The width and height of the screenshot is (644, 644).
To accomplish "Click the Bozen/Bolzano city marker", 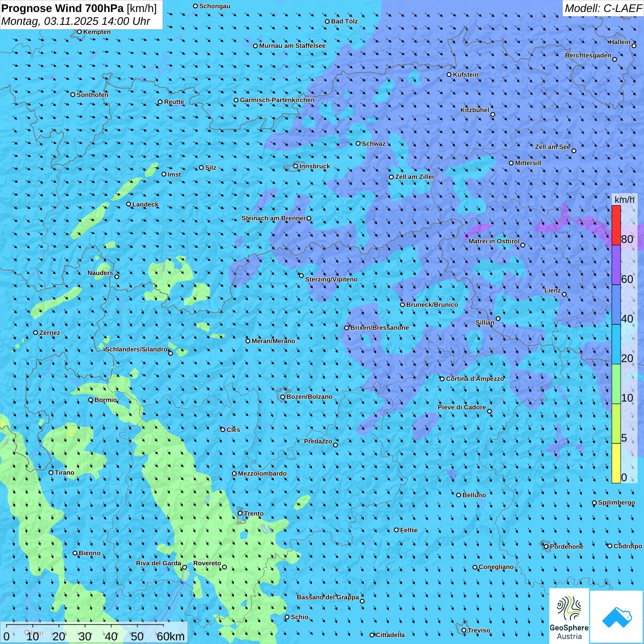I will pyautogui.click(x=283, y=397).
